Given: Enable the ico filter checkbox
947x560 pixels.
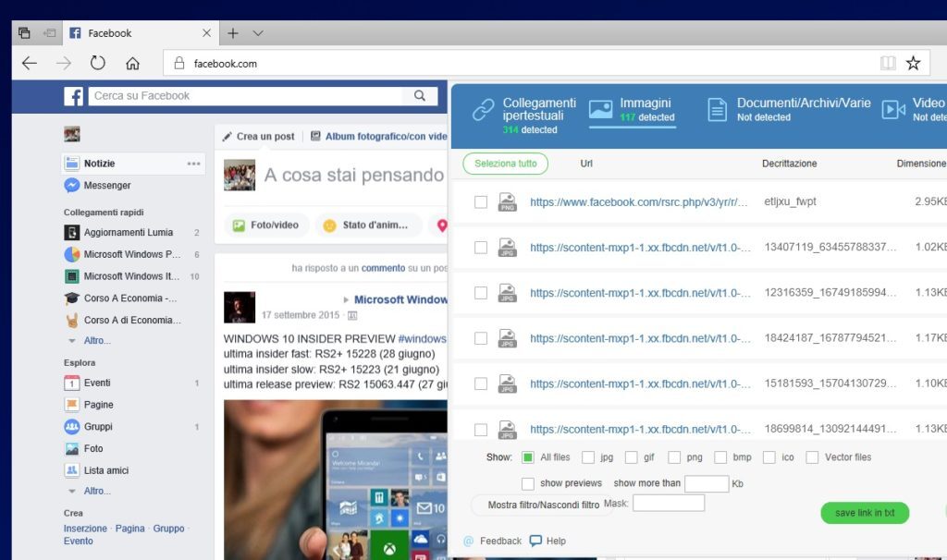Looking at the screenshot, I should (769, 457).
